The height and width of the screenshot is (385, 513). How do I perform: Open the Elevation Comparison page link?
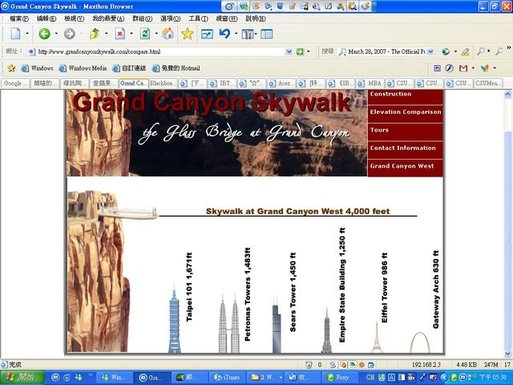click(x=405, y=112)
